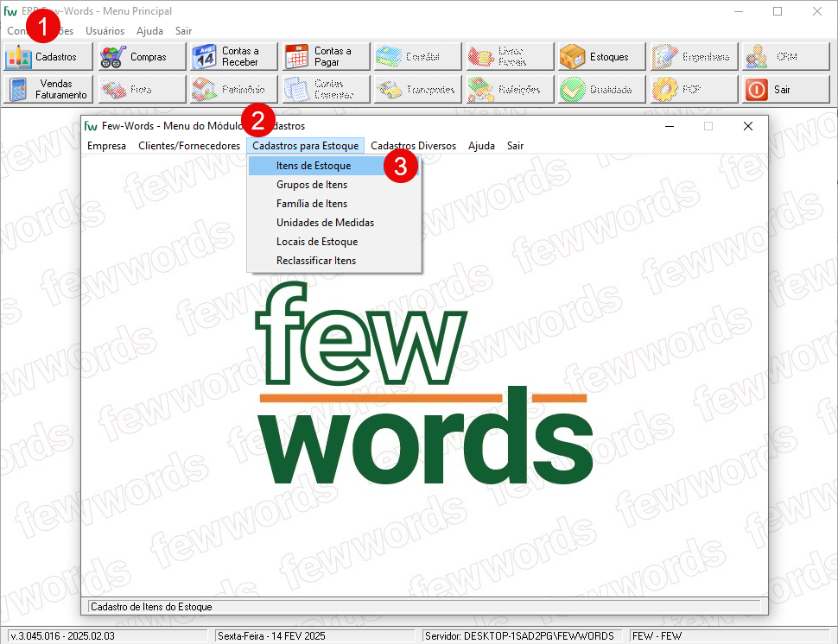838x644 pixels.
Task: Collapse the Cadastros para Estoque menu
Action: [x=305, y=146]
